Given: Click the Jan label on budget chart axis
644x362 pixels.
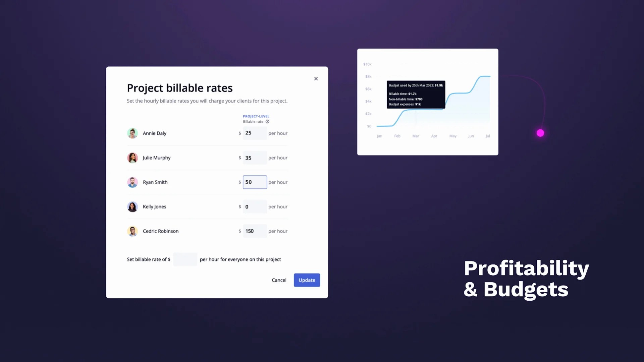Looking at the screenshot, I should pos(379,136).
